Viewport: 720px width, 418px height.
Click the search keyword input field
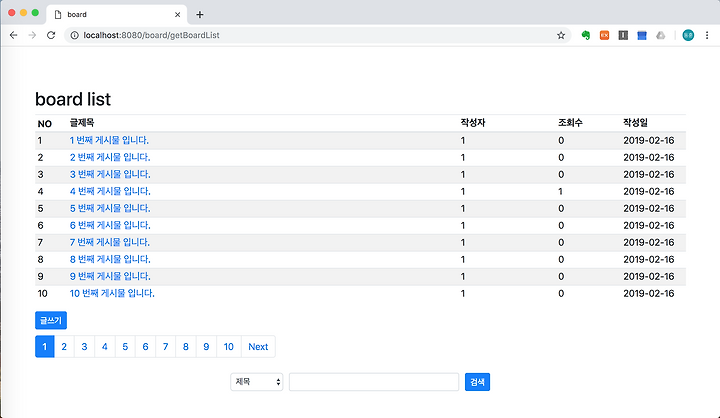[x=374, y=382]
